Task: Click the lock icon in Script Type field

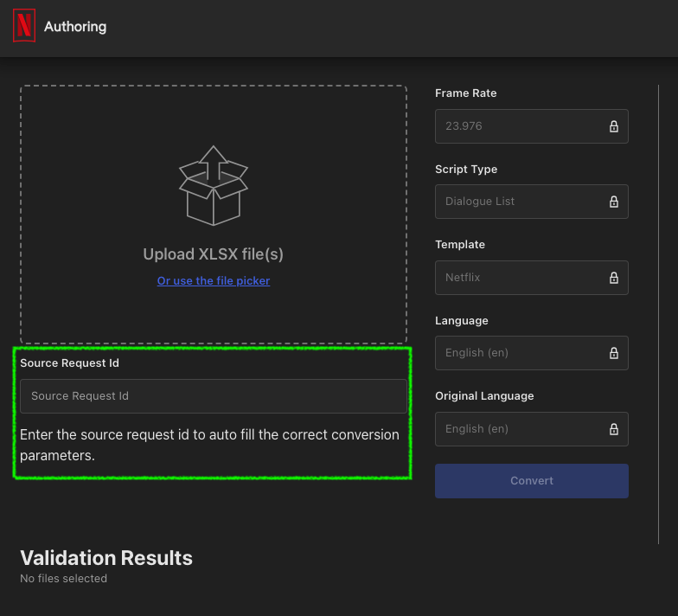Action: [x=614, y=202]
